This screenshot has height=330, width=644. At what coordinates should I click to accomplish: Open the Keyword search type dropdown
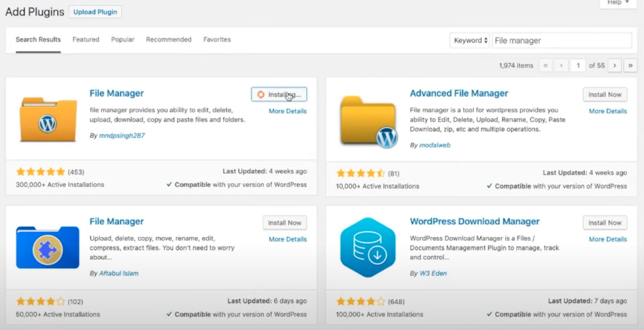(x=470, y=41)
